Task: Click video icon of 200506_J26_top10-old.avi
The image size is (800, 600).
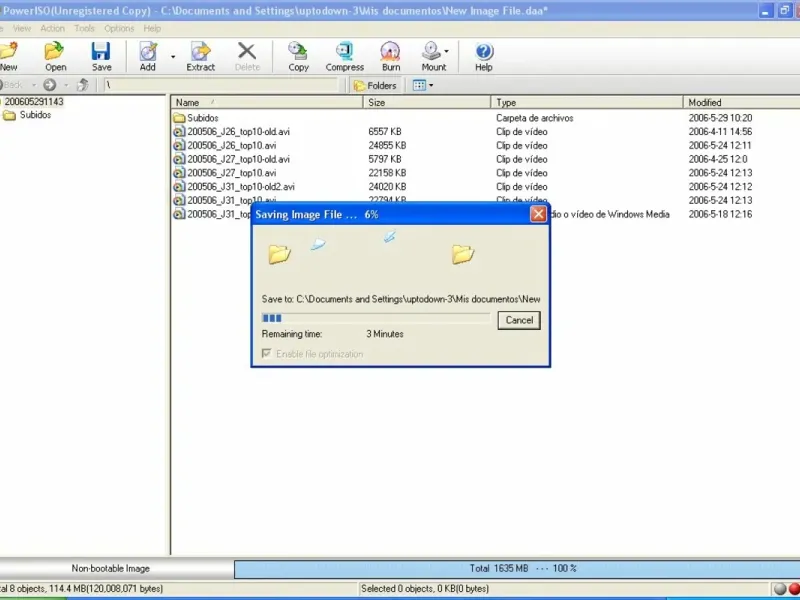Action: tap(179, 132)
